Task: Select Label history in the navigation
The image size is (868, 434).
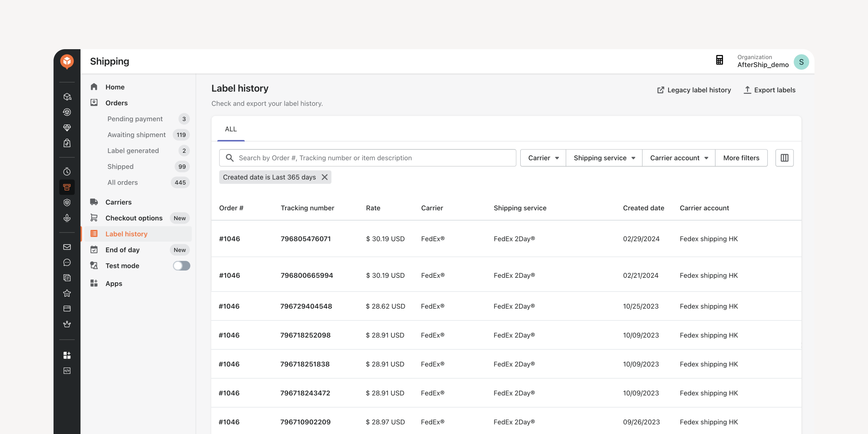Action: [138, 234]
